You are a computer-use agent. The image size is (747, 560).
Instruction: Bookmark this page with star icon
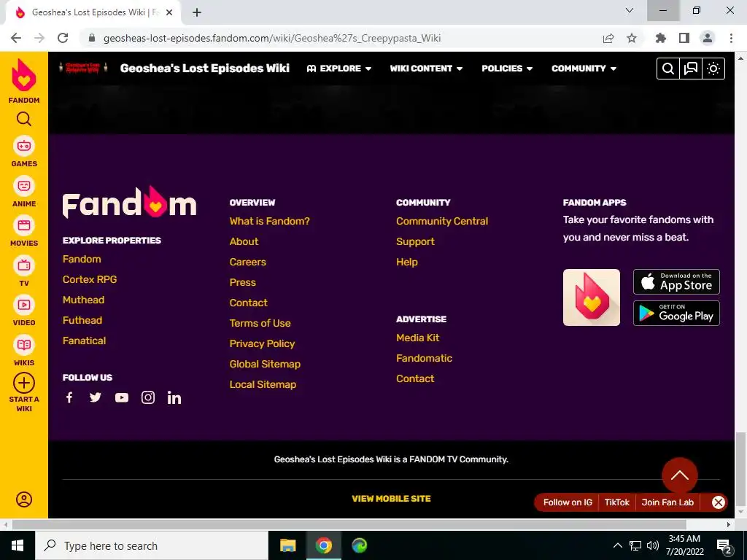632,38
